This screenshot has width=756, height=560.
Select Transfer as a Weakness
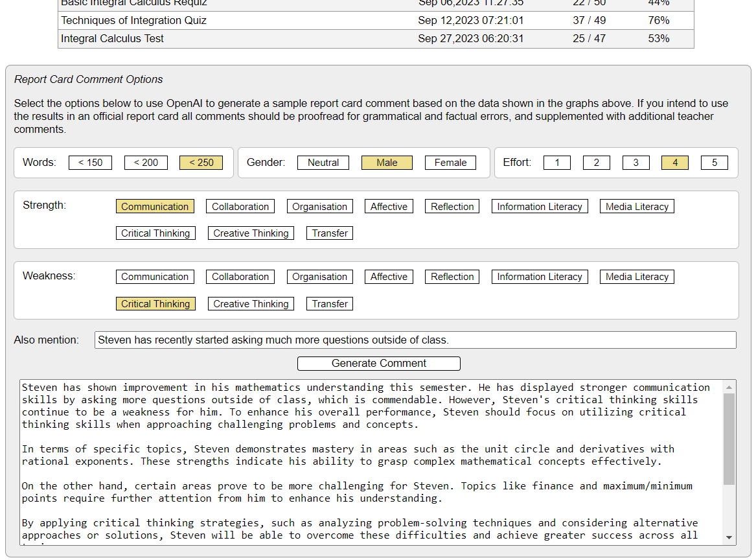point(330,303)
